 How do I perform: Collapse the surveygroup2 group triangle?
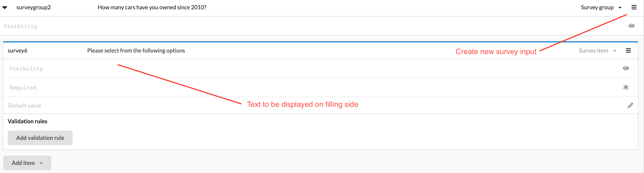point(5,7)
